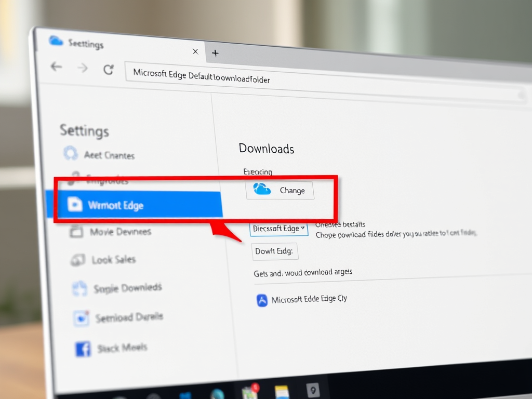
Task: Click the Dowlt Esdg: button
Action: click(x=274, y=251)
